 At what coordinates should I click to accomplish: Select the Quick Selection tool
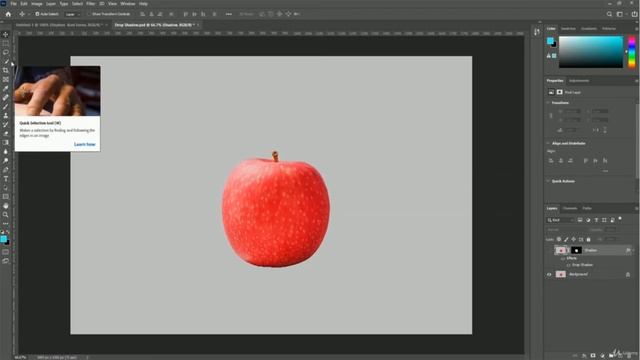point(6,61)
